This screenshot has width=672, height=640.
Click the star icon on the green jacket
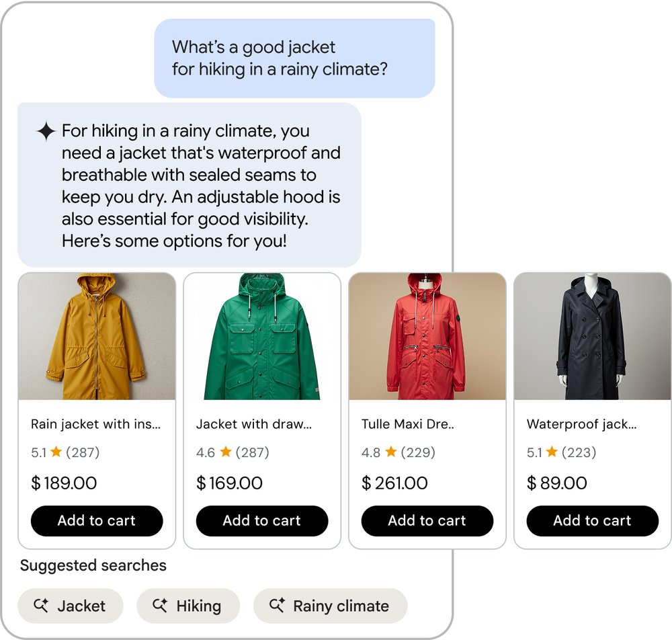[226, 452]
